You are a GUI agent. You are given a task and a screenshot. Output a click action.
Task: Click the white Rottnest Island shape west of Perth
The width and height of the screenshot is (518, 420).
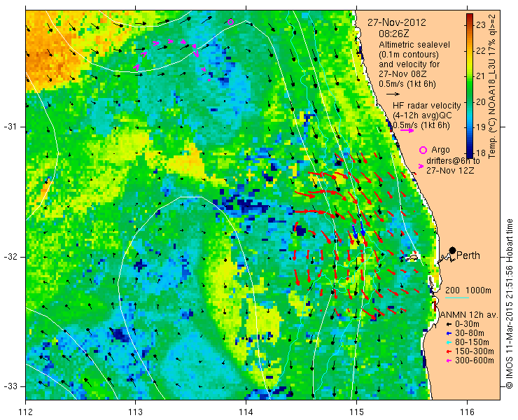pos(412,256)
